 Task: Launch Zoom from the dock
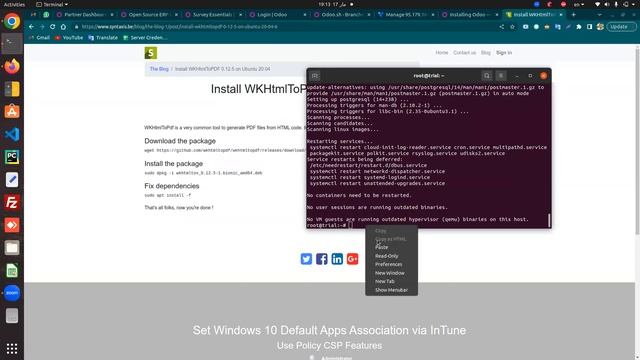point(12,293)
